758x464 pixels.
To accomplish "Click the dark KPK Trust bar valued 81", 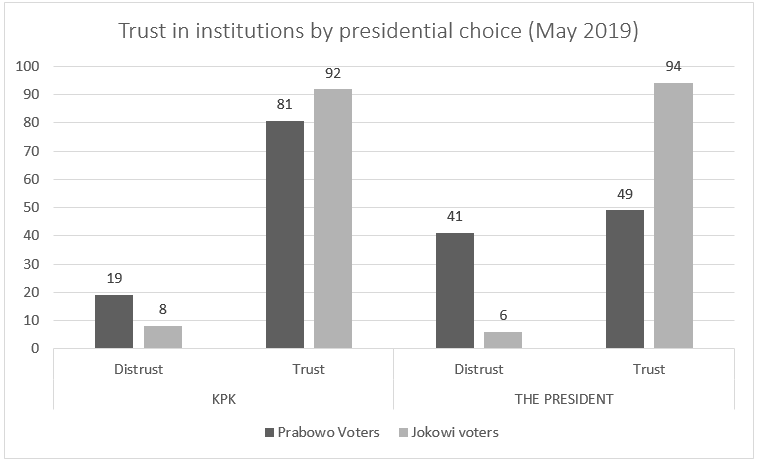I will click(285, 235).
